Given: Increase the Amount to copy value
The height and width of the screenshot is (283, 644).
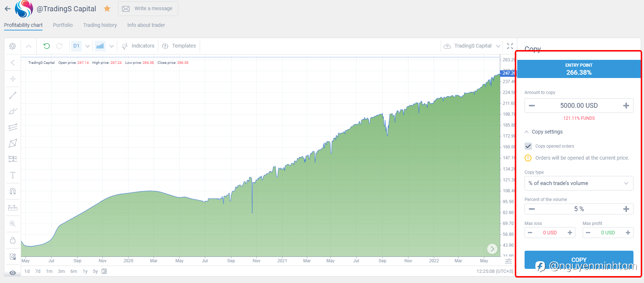Looking at the screenshot, I should pos(626,106).
